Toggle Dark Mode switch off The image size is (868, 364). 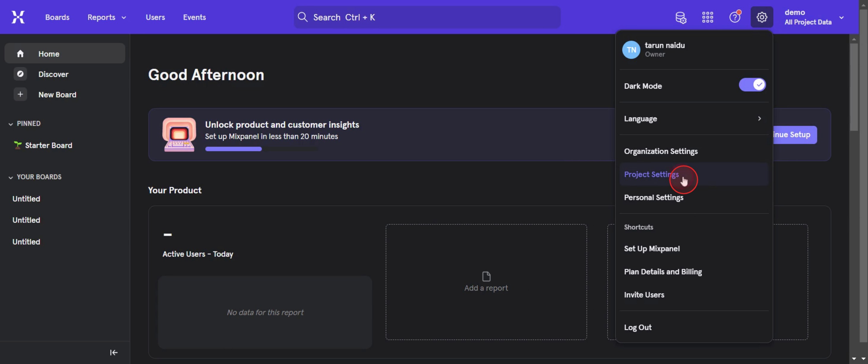[752, 85]
